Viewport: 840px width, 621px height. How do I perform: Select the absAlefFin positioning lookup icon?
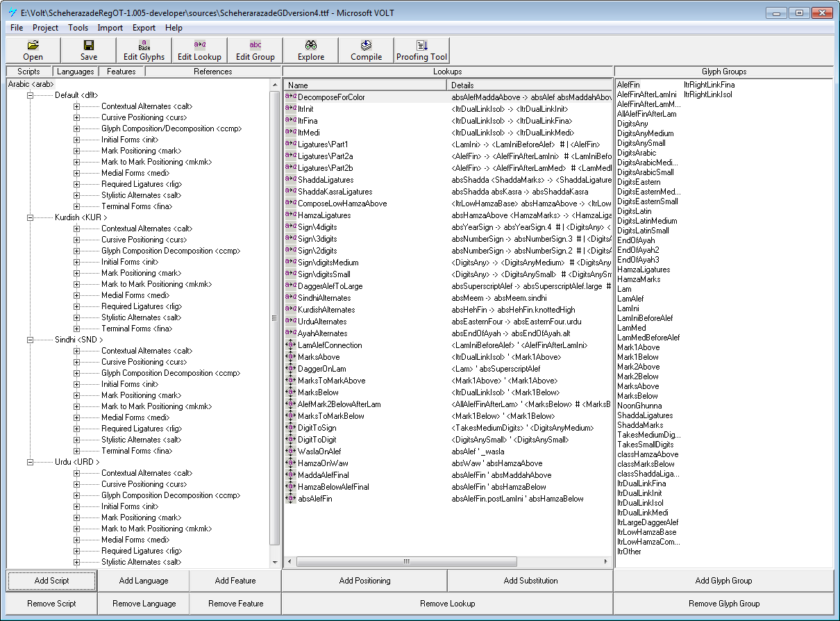click(x=290, y=498)
